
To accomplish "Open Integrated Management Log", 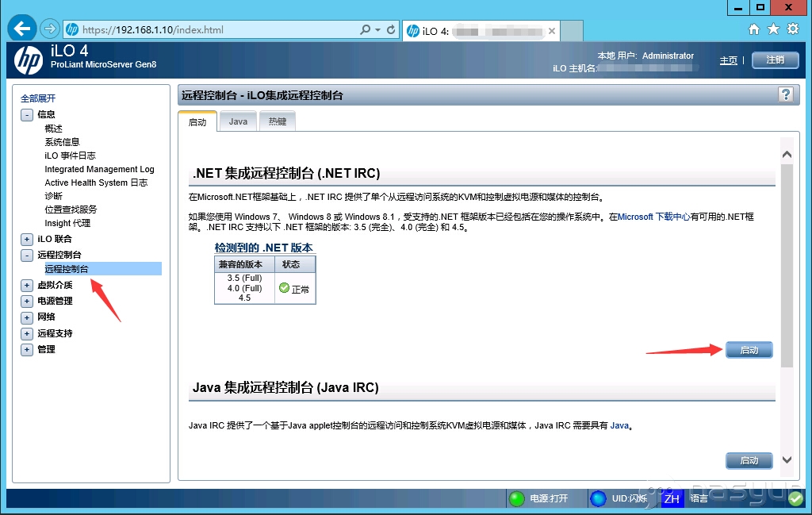I will pos(99,169).
